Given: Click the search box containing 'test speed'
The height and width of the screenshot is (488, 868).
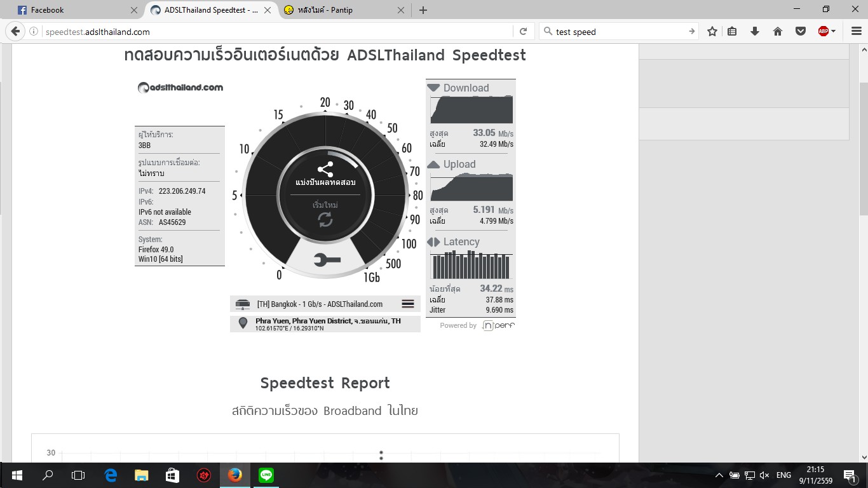Looking at the screenshot, I should click(619, 32).
